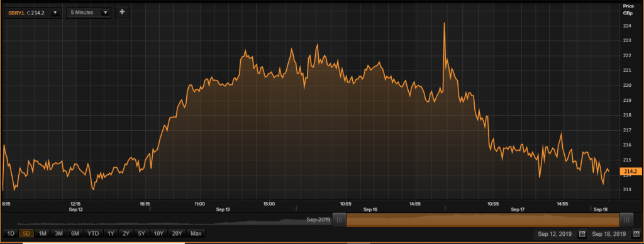Expand the SBRY.L symbol dropdown arrow
This screenshot has width=644, height=244.
(55, 13)
